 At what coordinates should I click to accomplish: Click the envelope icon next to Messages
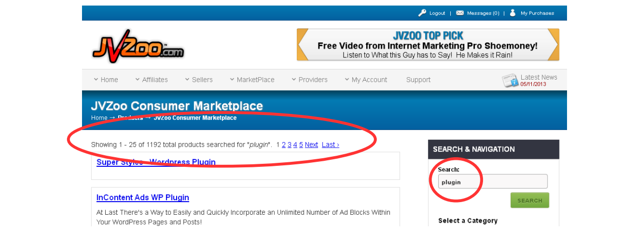460,13
